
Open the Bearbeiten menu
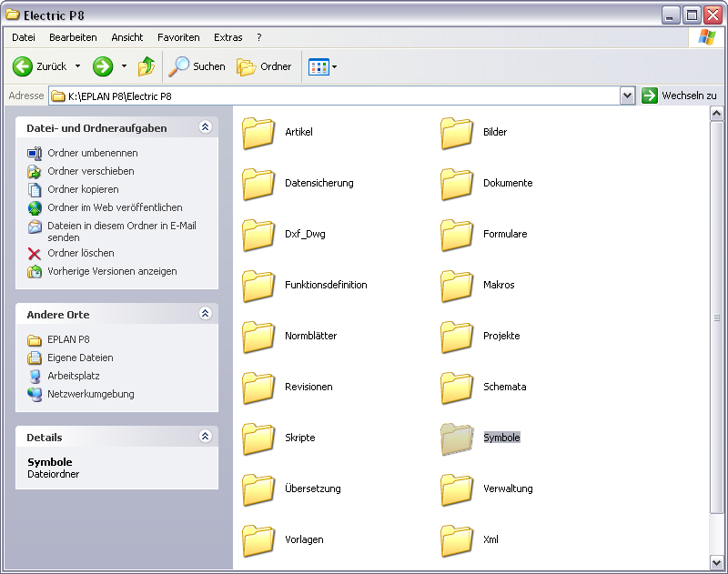(74, 37)
